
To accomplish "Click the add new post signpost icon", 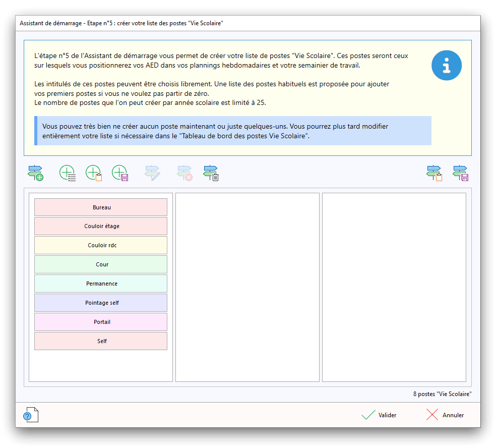I will (x=35, y=173).
